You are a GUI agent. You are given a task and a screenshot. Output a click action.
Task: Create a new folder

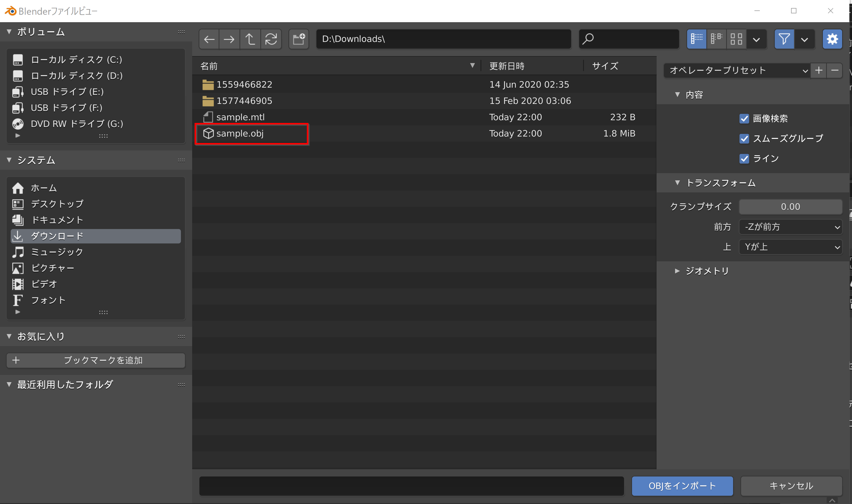click(x=299, y=39)
